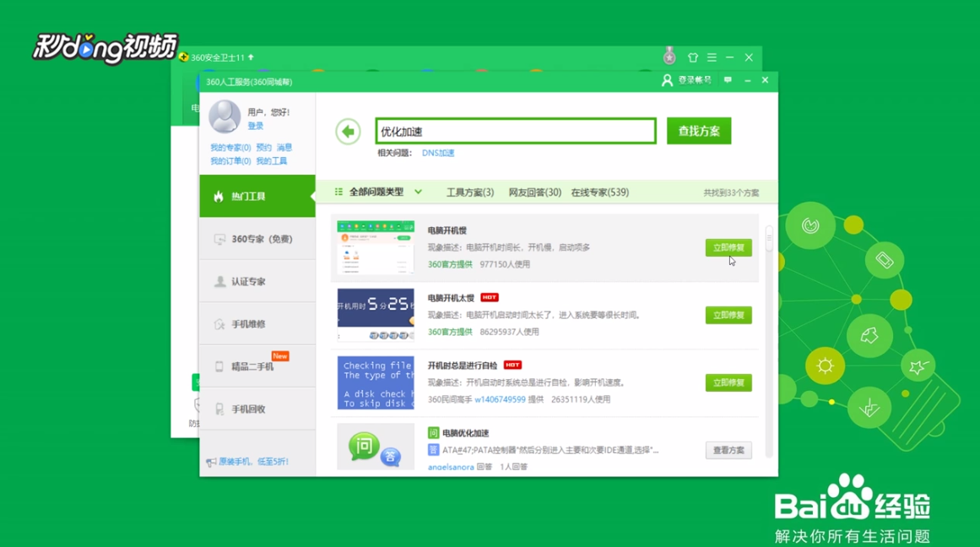Open the 热门工具 flame sidebar item
This screenshot has height=547, width=980.
[x=257, y=197]
